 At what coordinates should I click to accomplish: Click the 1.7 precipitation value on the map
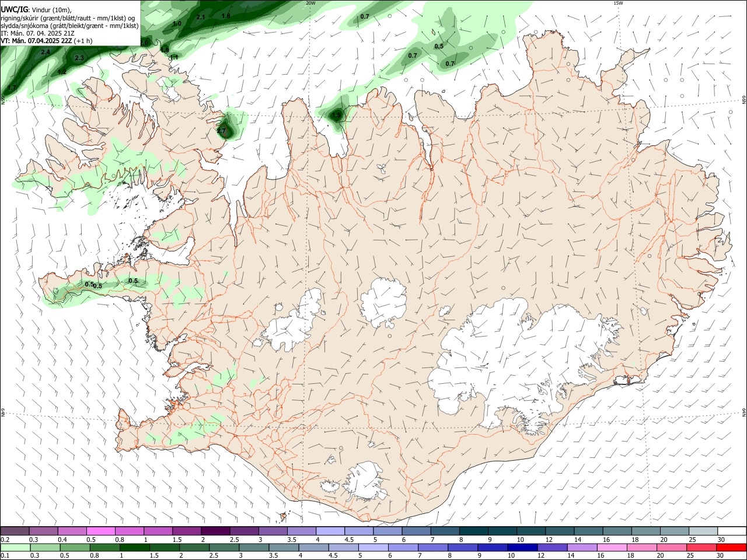pos(12,87)
